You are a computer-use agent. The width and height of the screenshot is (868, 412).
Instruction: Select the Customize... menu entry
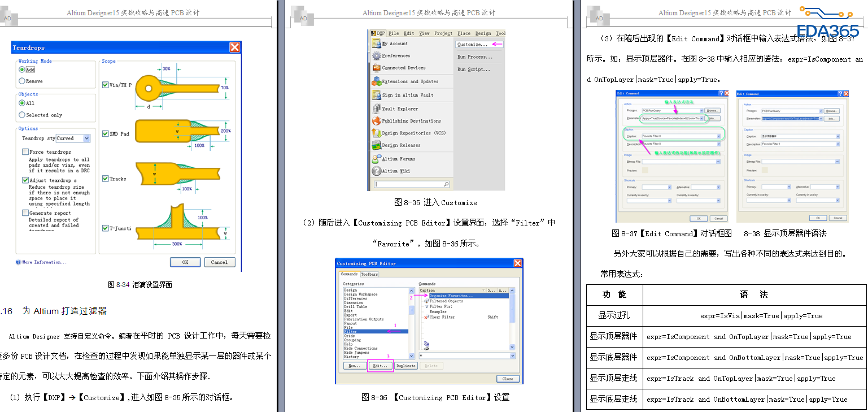478,44
